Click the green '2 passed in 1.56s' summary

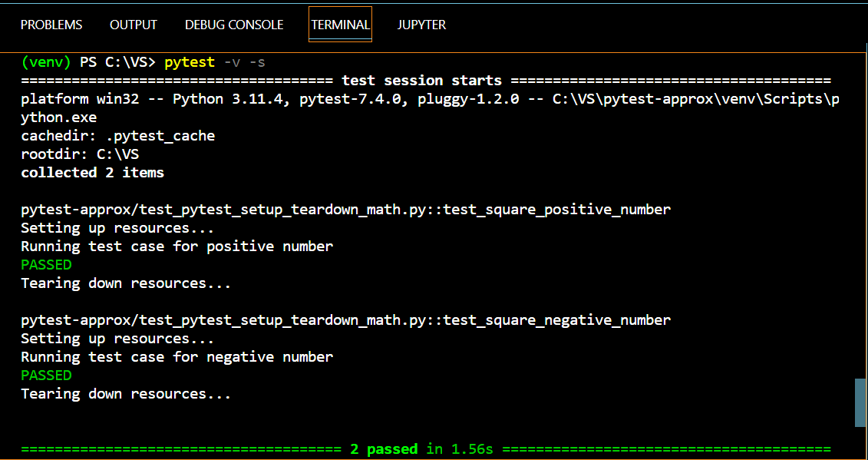click(421, 449)
